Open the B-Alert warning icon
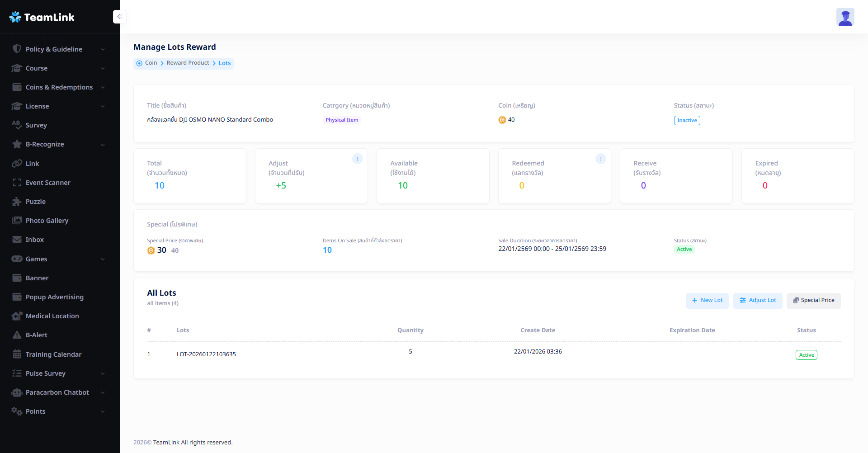868x453 pixels. [x=17, y=335]
